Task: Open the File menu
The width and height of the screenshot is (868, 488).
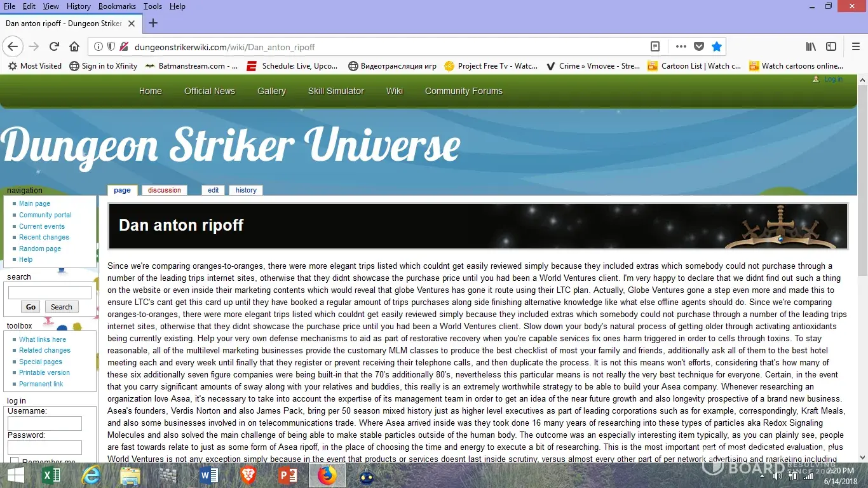Action: [10, 6]
